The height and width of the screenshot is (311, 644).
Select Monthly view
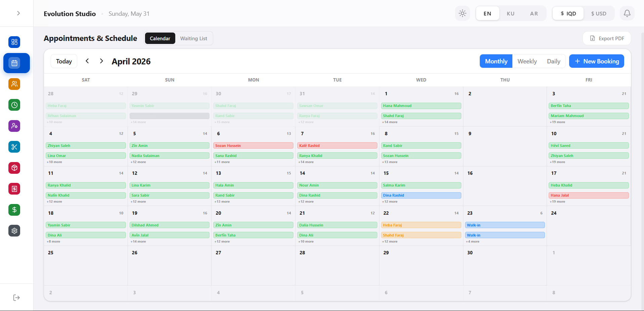[x=496, y=61]
